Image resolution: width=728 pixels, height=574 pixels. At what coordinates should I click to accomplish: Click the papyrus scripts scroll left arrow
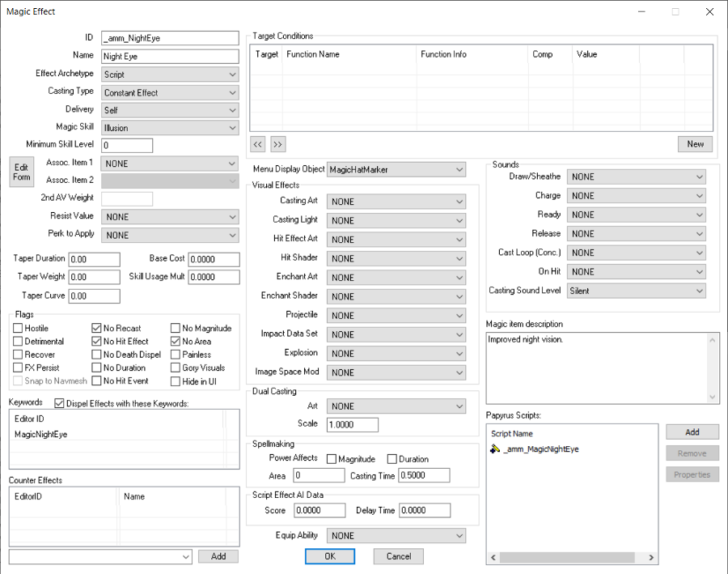(x=493, y=557)
